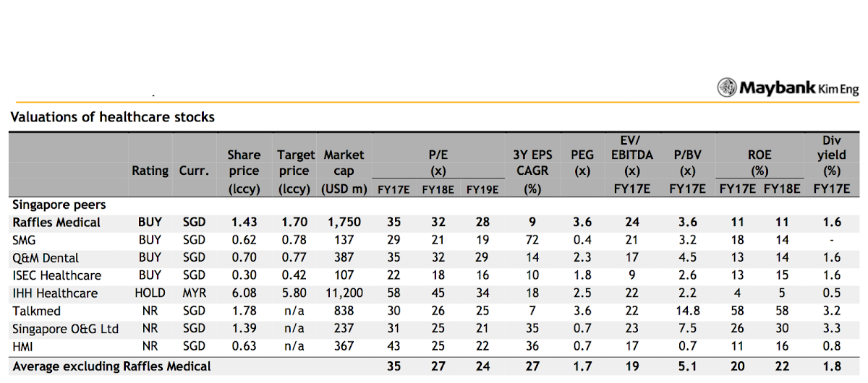Click the Maybank Kim Eng brand text
Image resolution: width=868 pixels, height=383 pixels.
click(799, 88)
